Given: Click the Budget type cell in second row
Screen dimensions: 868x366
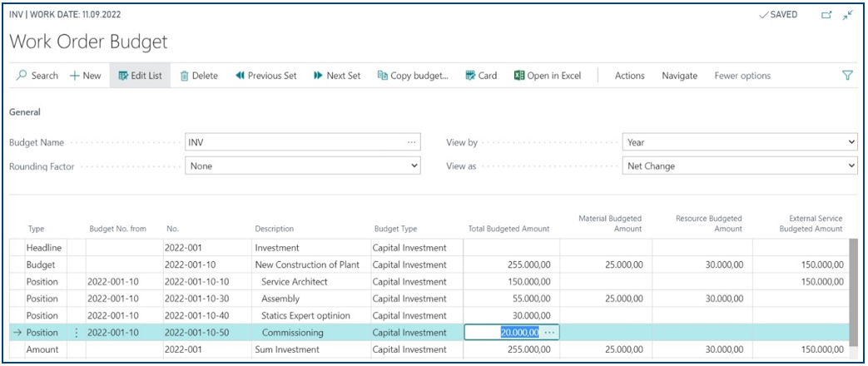Looking at the screenshot, I should tap(46, 265).
